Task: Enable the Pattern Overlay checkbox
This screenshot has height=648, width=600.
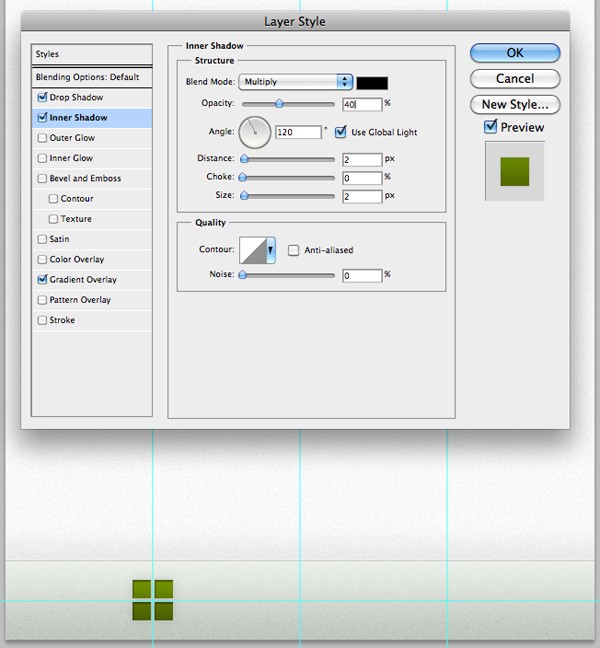Action: tap(42, 300)
